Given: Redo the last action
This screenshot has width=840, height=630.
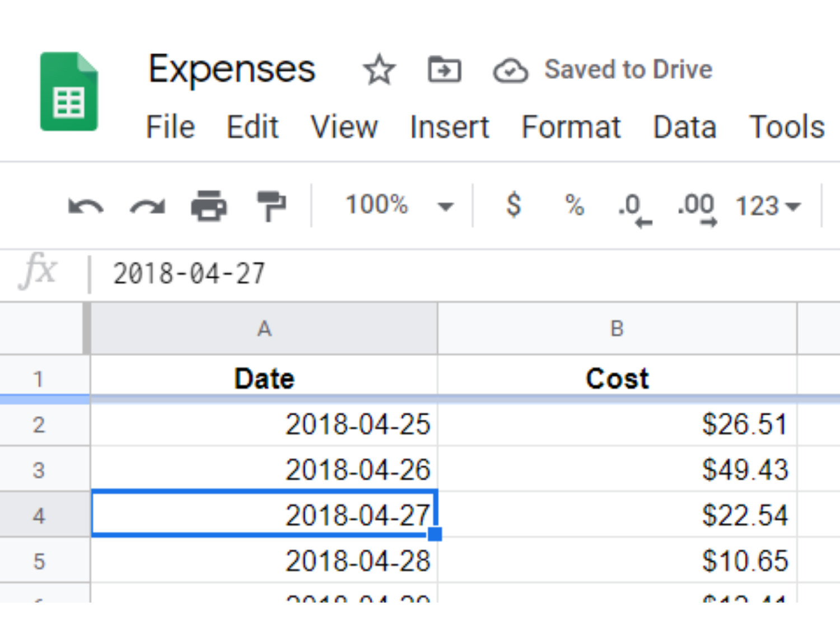Looking at the screenshot, I should [x=147, y=207].
